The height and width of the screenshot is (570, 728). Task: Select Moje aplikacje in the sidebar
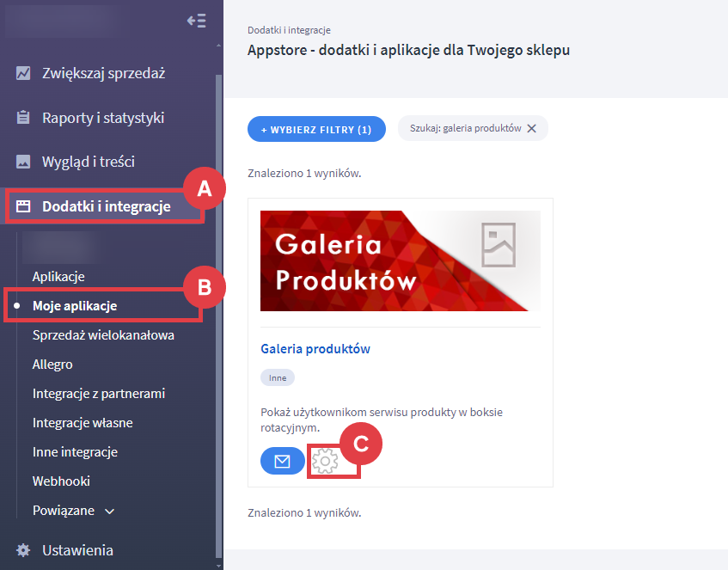coord(75,305)
